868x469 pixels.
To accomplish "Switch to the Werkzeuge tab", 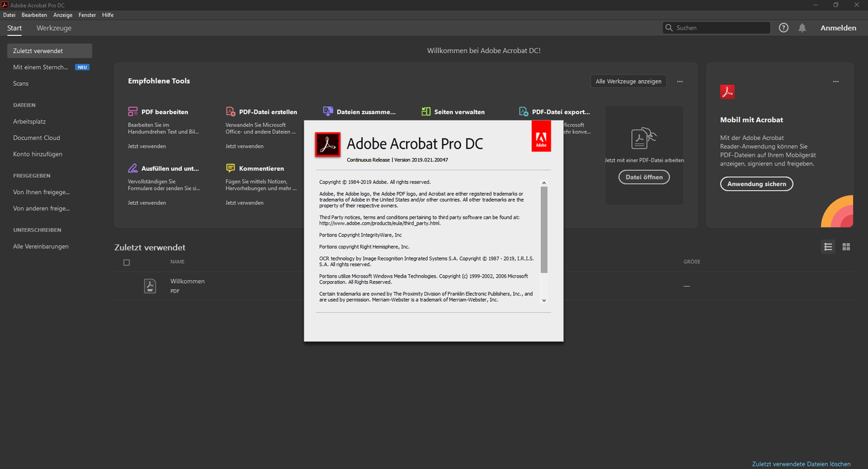I will point(54,28).
